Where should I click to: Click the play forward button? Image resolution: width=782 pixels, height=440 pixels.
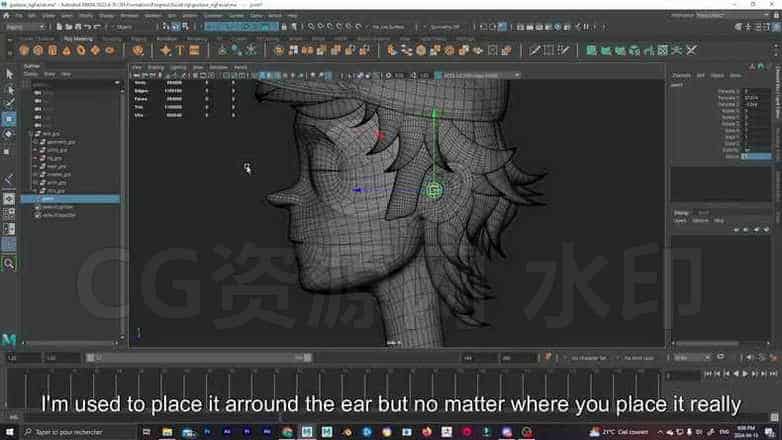[x=745, y=374]
